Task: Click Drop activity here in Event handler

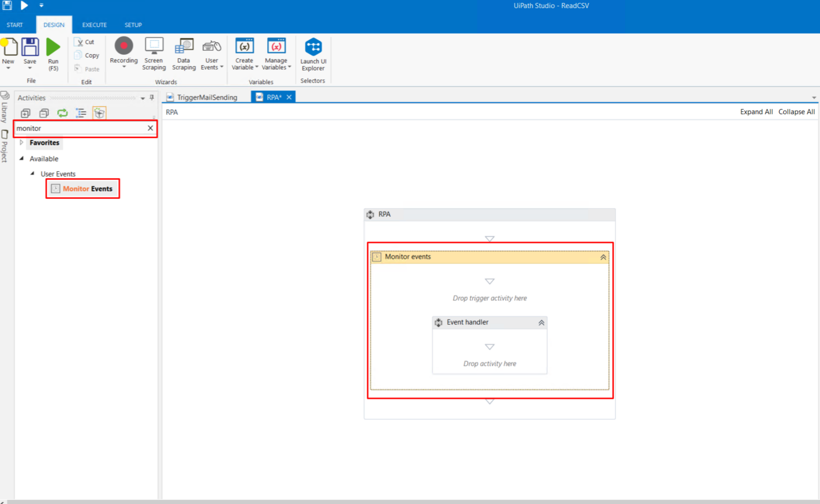Action: click(x=490, y=364)
